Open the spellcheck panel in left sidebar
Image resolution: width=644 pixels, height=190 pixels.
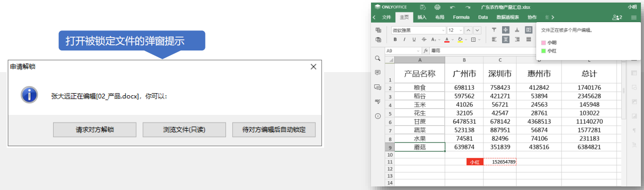[x=378, y=101]
